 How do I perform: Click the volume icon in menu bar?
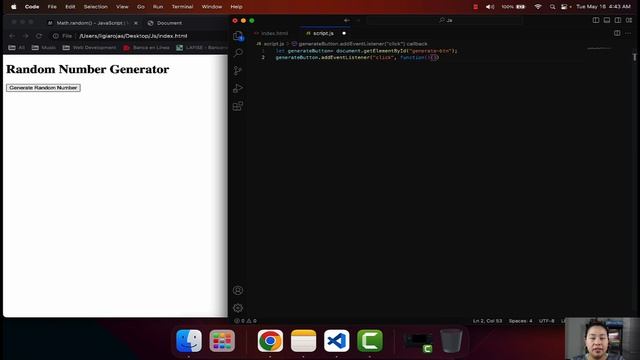[x=490, y=7]
